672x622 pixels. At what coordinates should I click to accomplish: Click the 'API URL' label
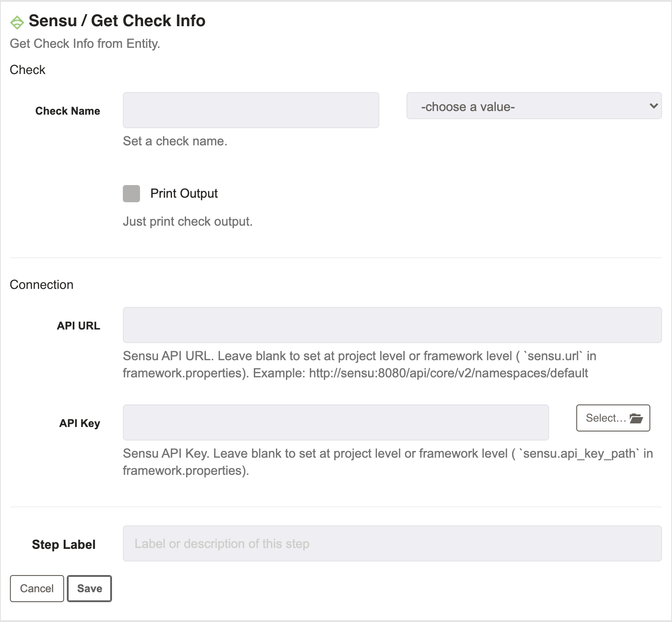(79, 326)
